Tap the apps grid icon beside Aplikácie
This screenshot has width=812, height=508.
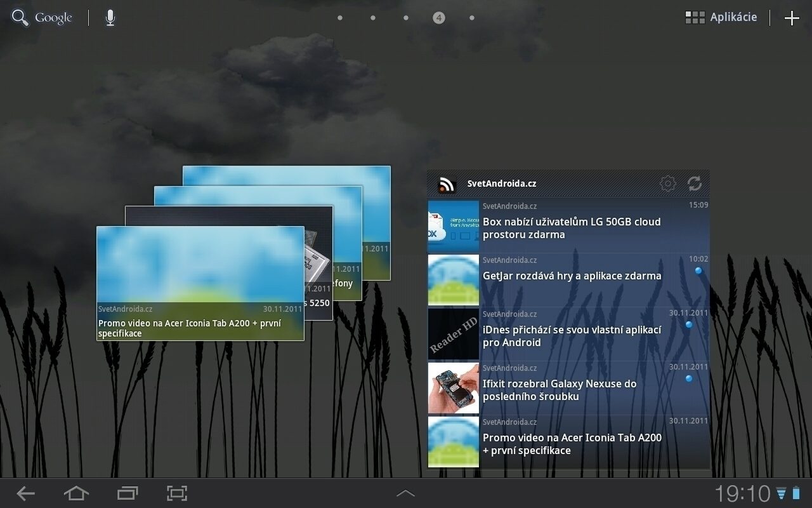(695, 17)
